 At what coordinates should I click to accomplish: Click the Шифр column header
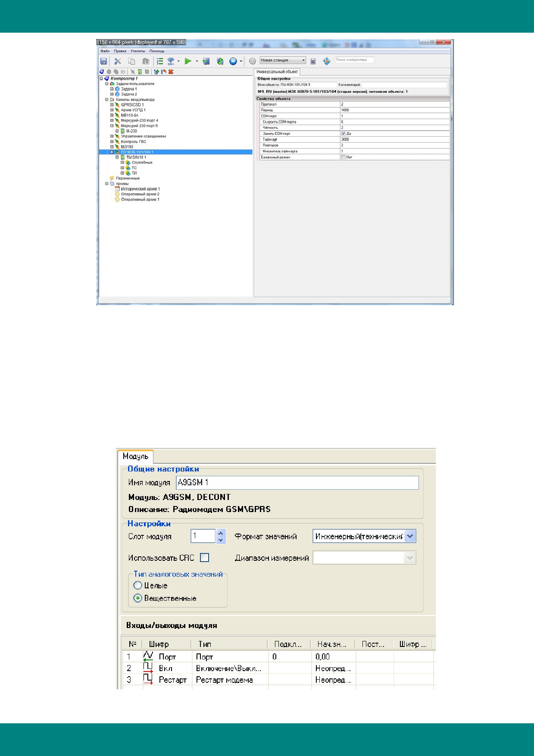click(167, 644)
